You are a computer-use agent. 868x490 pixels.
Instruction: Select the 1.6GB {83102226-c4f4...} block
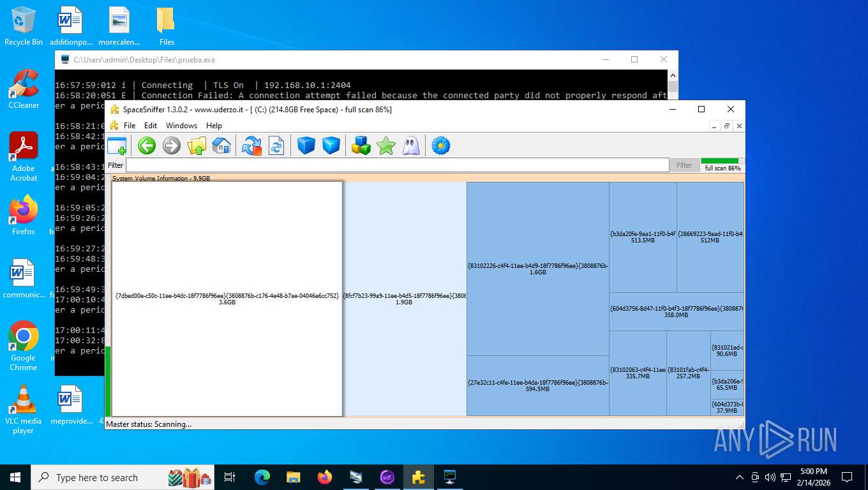[538, 269]
